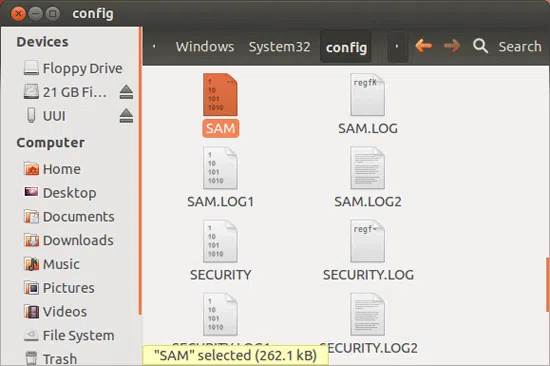Maximize the config window

52,14
